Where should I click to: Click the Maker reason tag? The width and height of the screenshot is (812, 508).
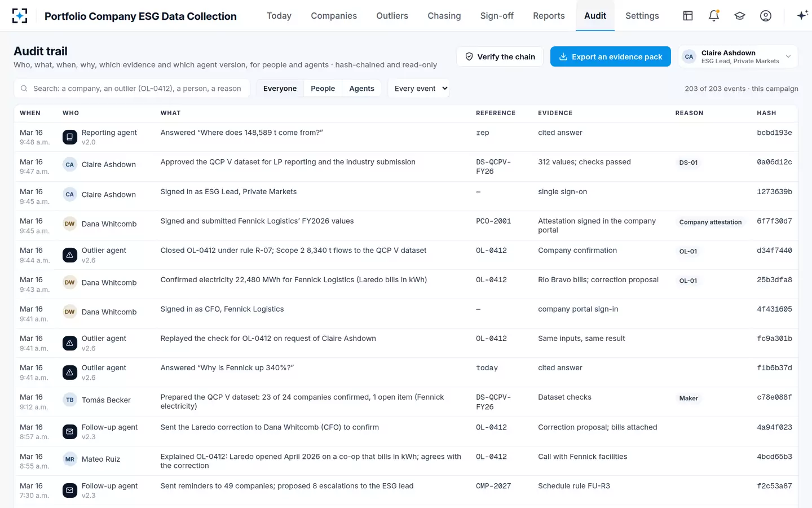689,398
